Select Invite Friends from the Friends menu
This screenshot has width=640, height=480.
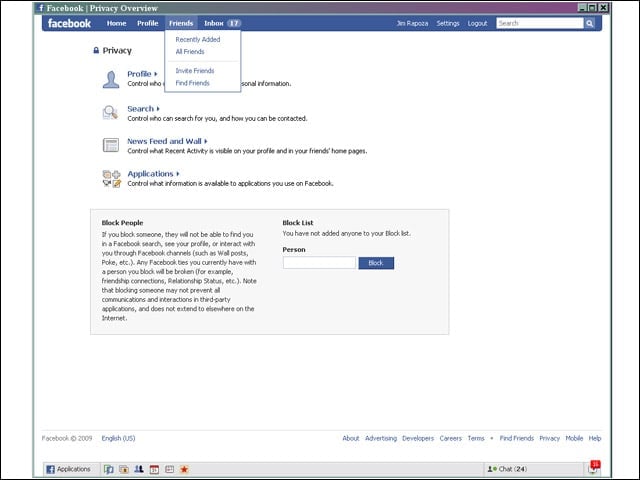point(195,71)
